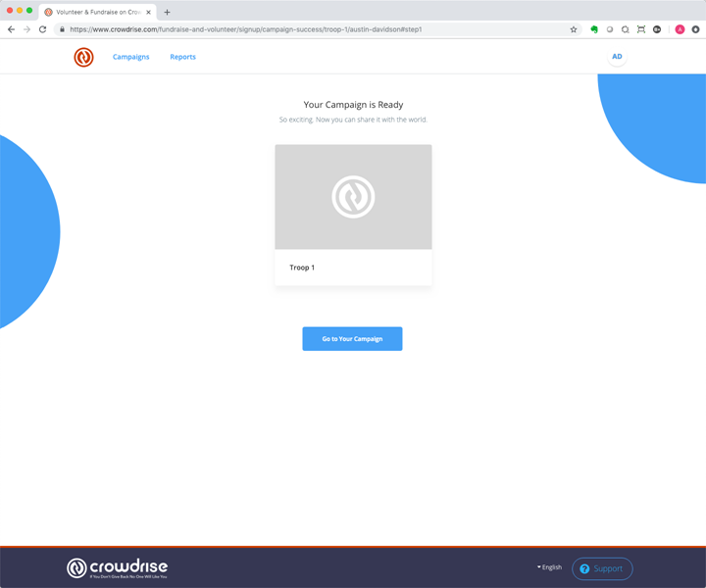Click the Go to Your Campaign button
Viewport: 706px width, 588px height.
click(352, 339)
